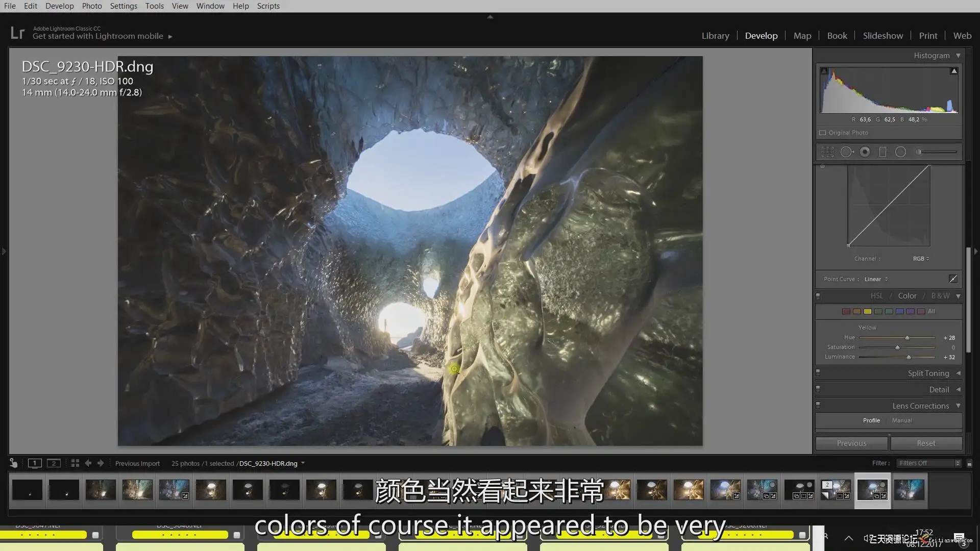The width and height of the screenshot is (980, 551).
Task: Click the Reset button
Action: pyautogui.click(x=926, y=443)
